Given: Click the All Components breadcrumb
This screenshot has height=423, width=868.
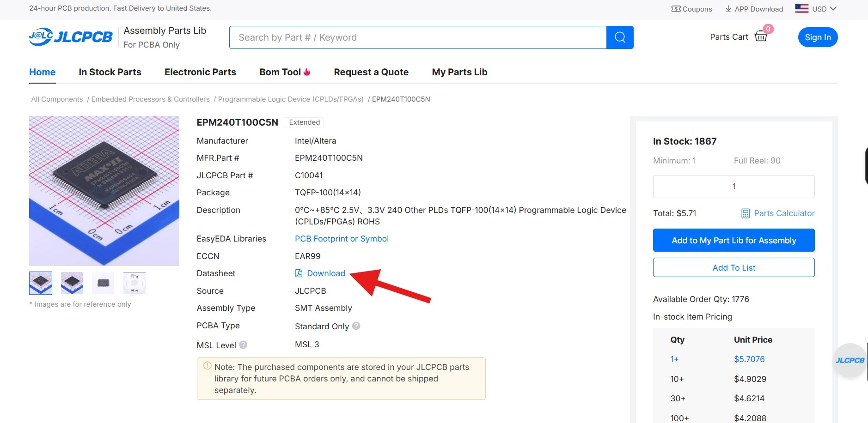Looking at the screenshot, I should tap(57, 99).
